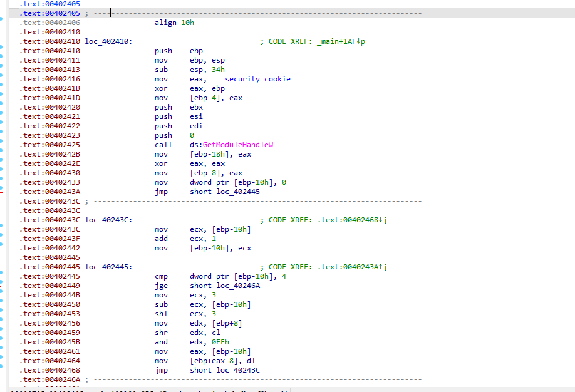Follow .text:00402468 code xref comment
This screenshot has height=392, width=575.
(x=351, y=220)
